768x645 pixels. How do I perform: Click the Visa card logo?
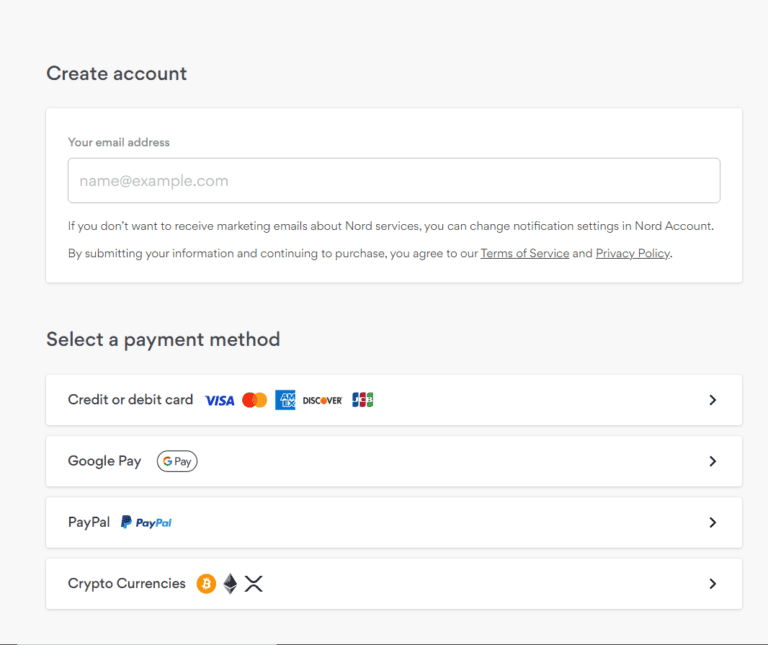[x=219, y=400]
